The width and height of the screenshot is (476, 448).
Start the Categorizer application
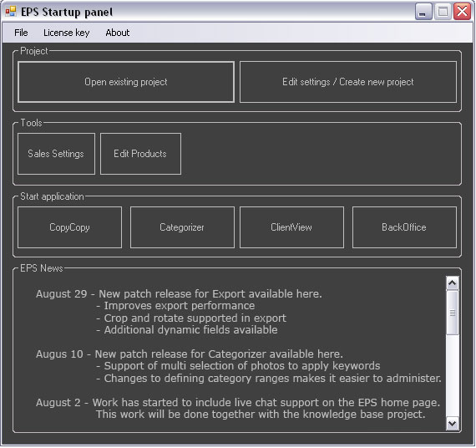[x=182, y=227]
